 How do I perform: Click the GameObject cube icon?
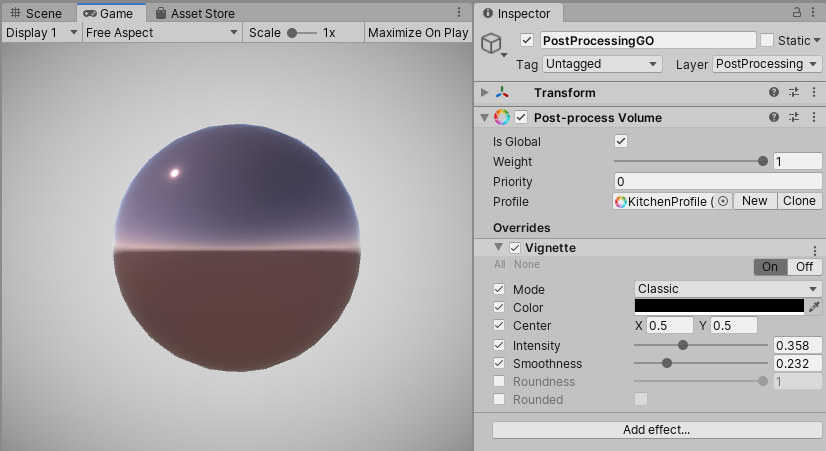(492, 44)
